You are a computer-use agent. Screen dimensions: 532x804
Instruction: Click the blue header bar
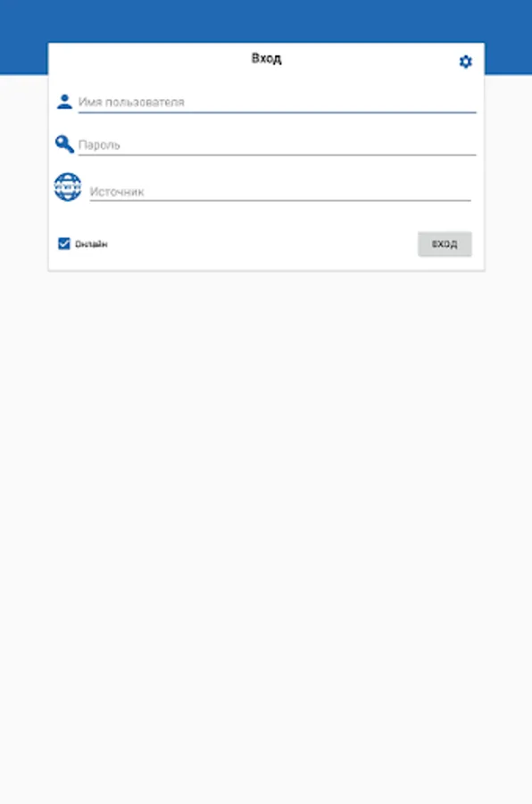pyautogui.click(x=266, y=21)
